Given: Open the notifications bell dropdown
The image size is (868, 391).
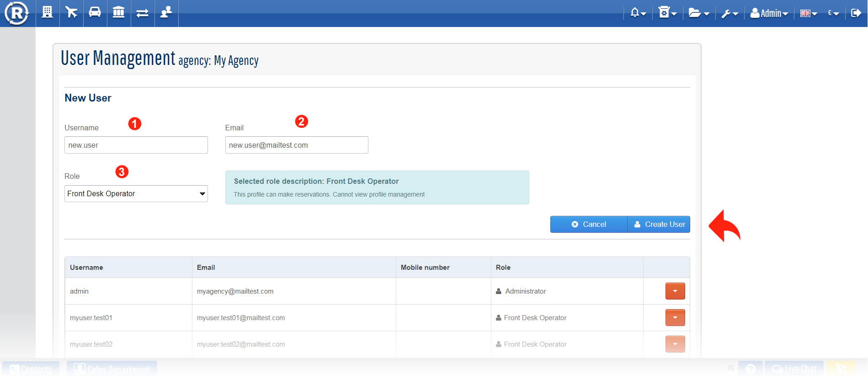Looking at the screenshot, I should pyautogui.click(x=638, y=13).
